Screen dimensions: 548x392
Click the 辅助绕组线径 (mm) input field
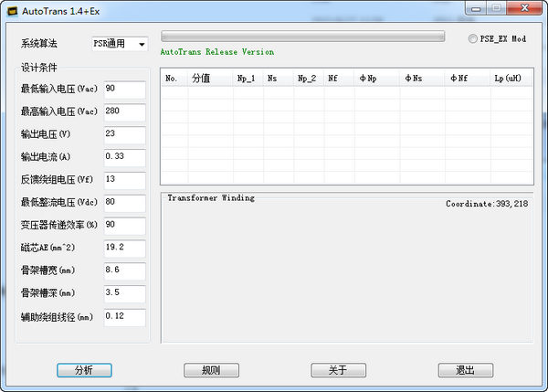point(125,318)
